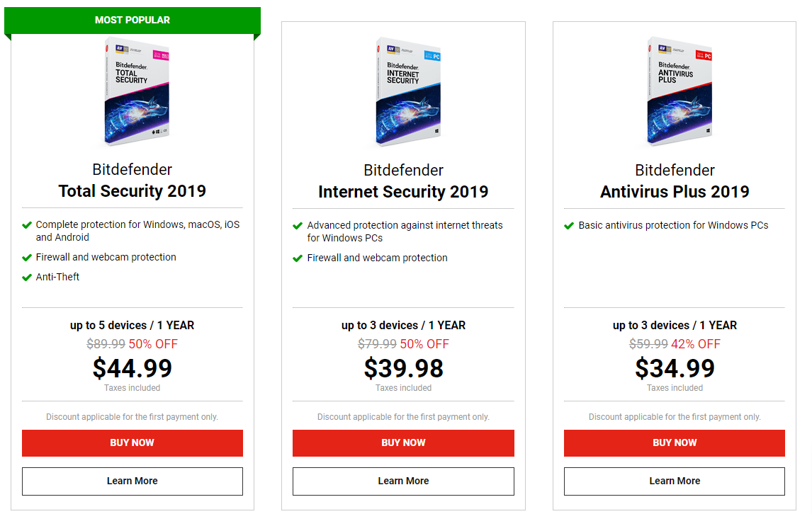
Task: Click checkmark next to Basic antivirus protection
Action: [x=569, y=226]
